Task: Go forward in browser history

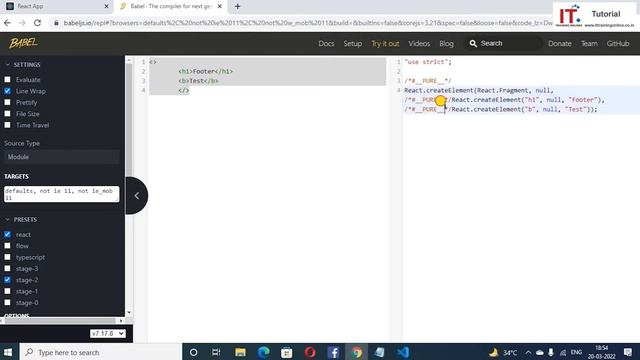Action: (x=22, y=23)
